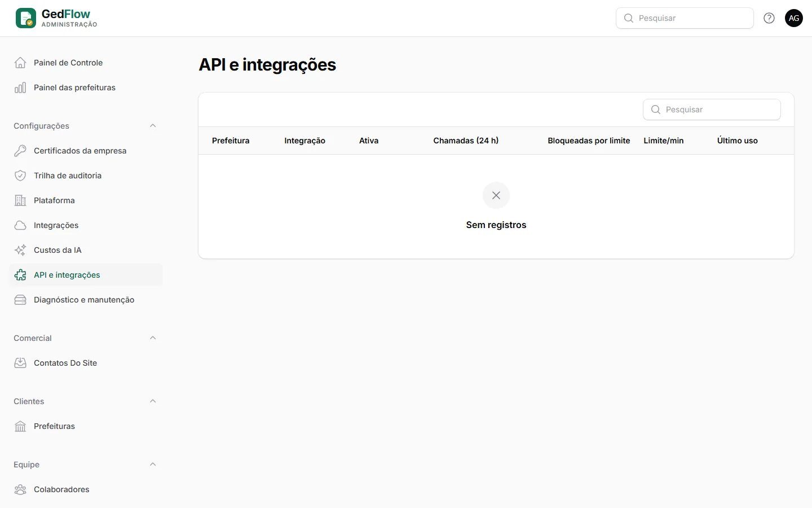
Task: Click the home icon for Painel de Controle
Action: point(20,63)
